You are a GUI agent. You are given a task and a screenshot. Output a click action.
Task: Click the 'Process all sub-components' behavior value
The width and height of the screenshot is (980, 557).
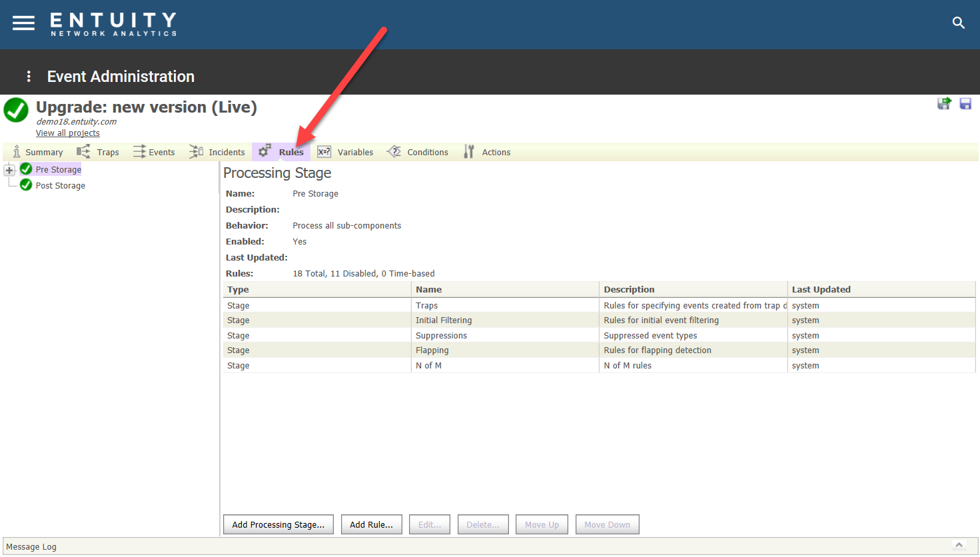(x=347, y=226)
